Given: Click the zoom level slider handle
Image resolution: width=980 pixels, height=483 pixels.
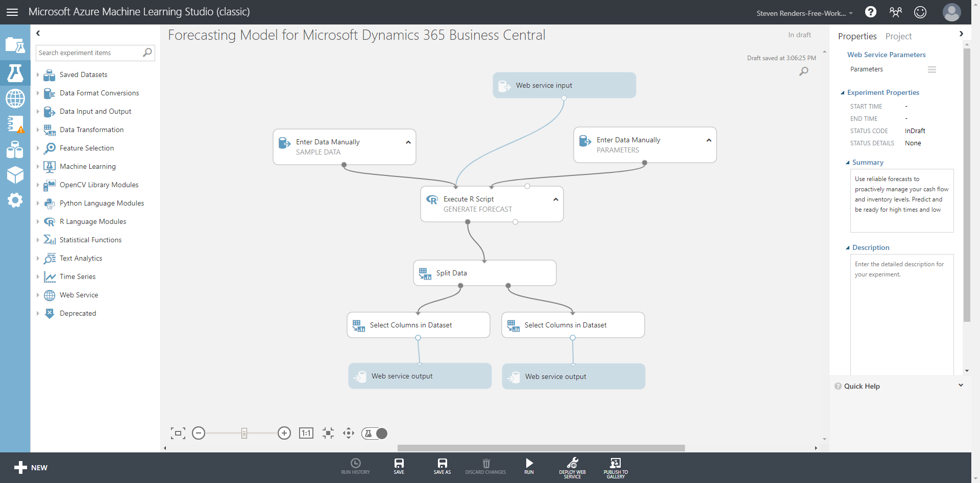Looking at the screenshot, I should pyautogui.click(x=244, y=434).
